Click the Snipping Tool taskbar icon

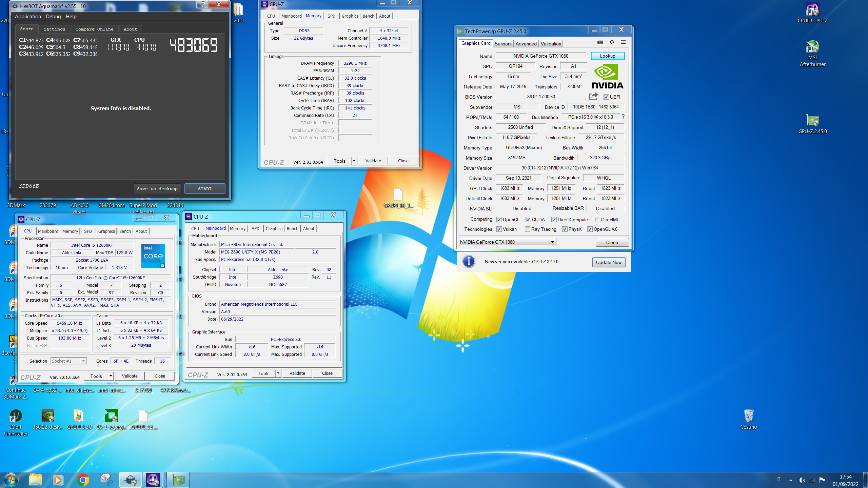106,480
